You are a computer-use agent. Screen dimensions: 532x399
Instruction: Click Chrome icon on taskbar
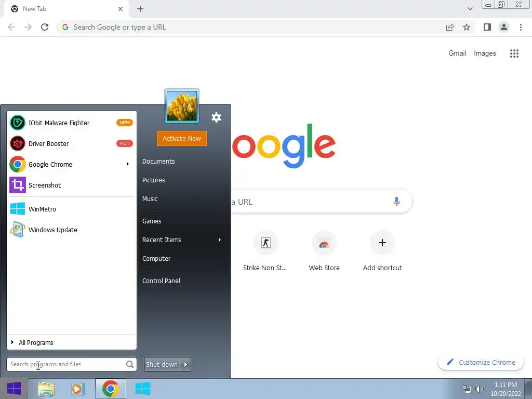pos(110,389)
